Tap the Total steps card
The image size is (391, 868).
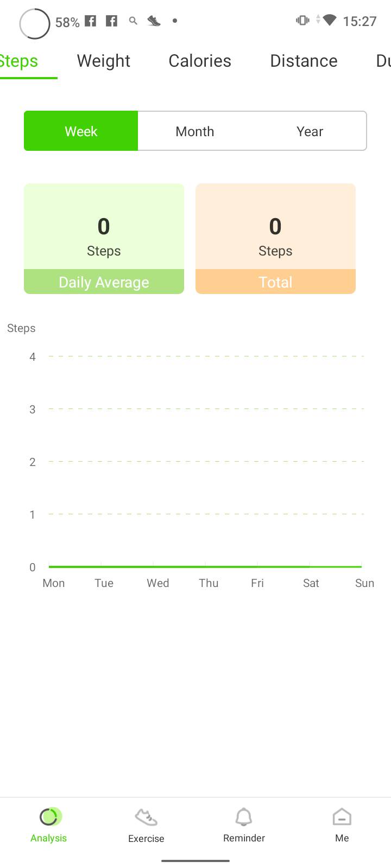pos(275,239)
